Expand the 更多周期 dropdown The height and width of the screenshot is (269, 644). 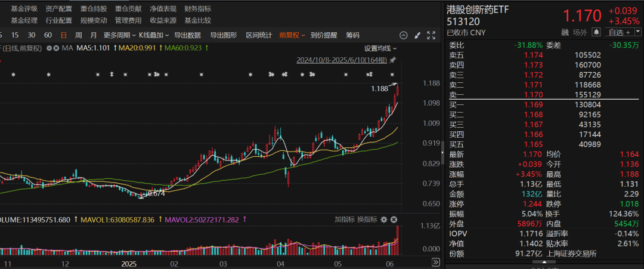click(x=118, y=35)
